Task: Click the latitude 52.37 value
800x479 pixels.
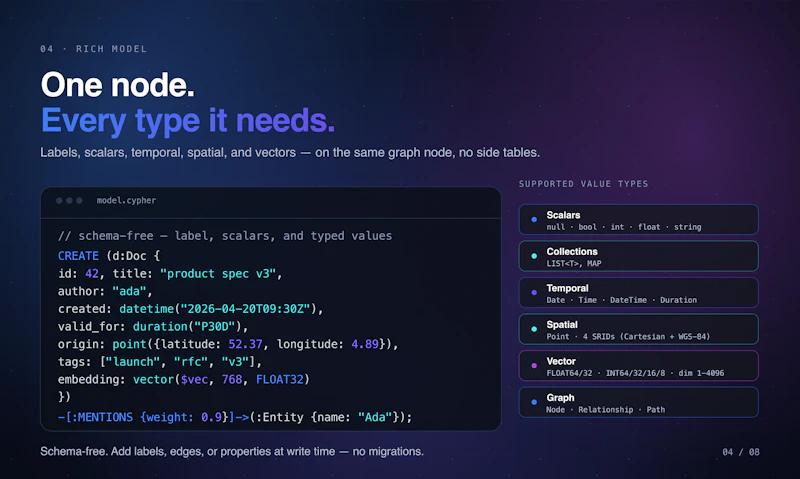Action: click(245, 344)
